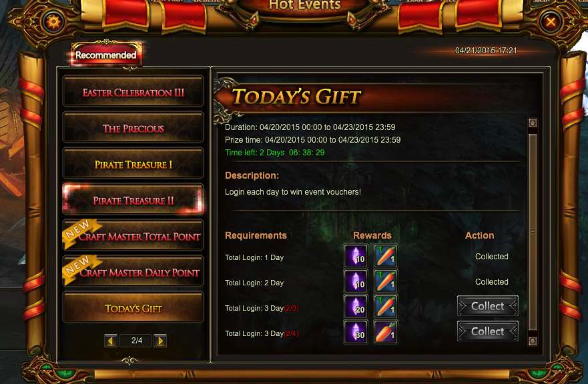The width and height of the screenshot is (588, 384).
Task: Open the Craft Master Total Point event
Action: click(133, 236)
